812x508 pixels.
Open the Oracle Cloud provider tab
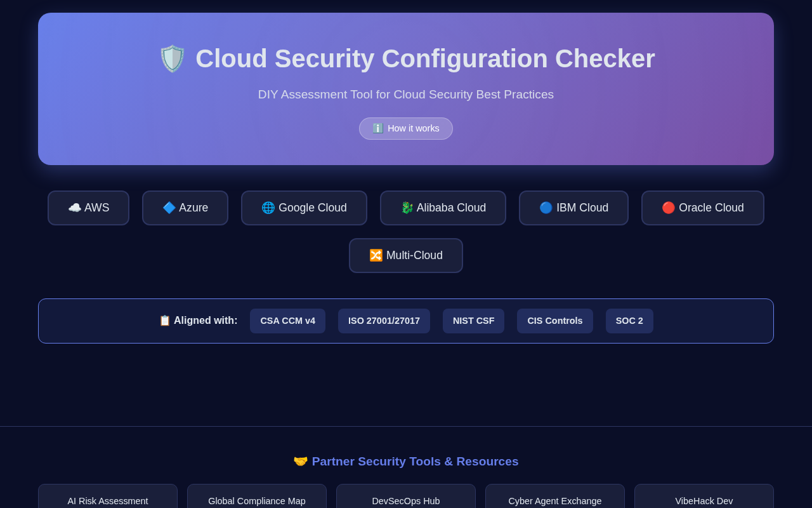[x=702, y=208]
